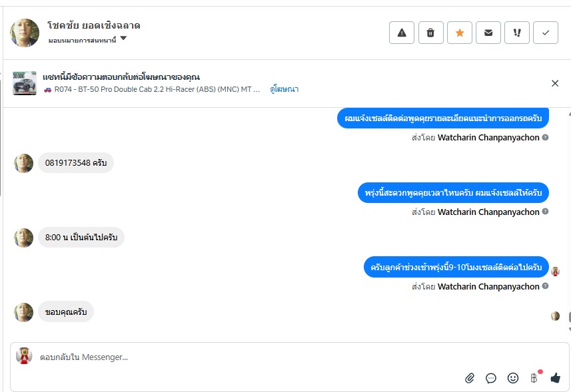
Task: Toggle the orange star follow-up marker
Action: point(460,33)
